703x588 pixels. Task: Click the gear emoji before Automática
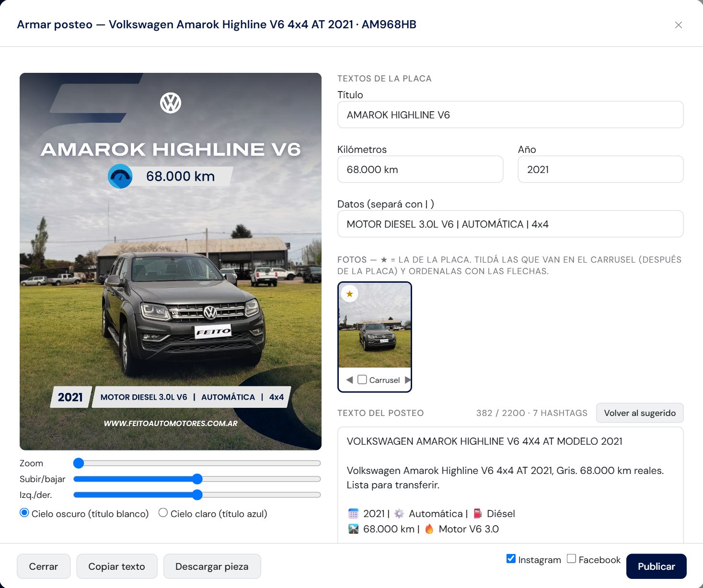(399, 514)
